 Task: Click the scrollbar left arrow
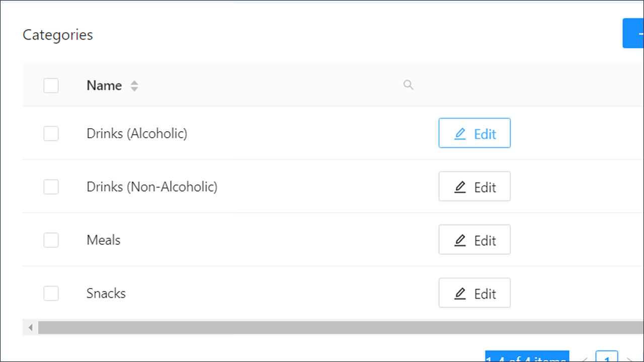(x=30, y=328)
